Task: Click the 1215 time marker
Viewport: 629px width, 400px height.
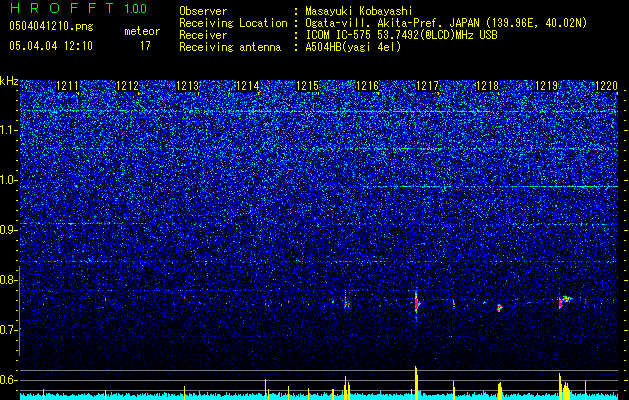Action: [x=307, y=86]
